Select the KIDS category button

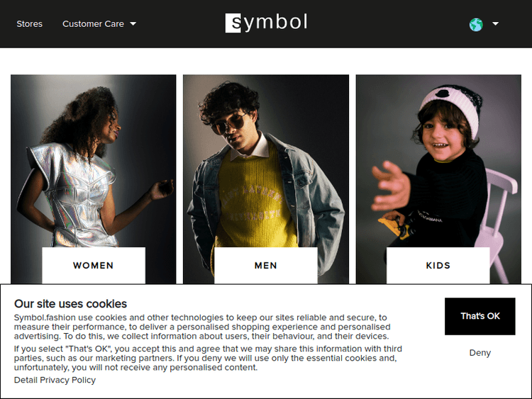coord(438,265)
